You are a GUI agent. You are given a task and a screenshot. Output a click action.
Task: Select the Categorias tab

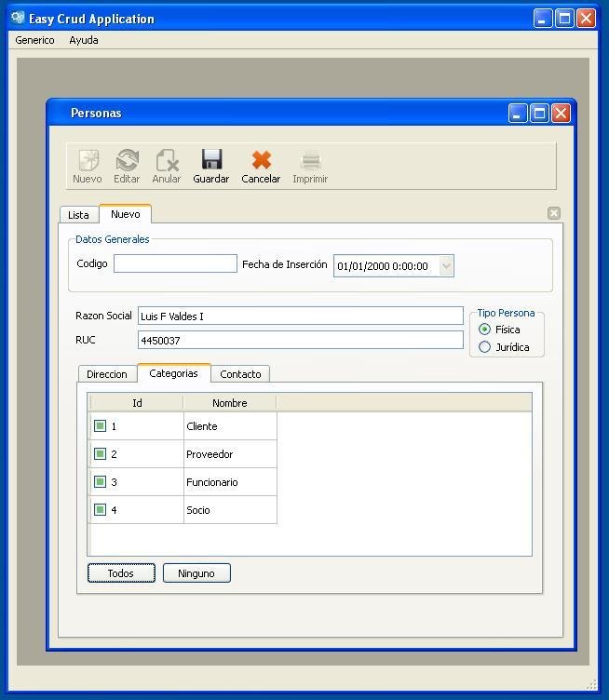[174, 373]
